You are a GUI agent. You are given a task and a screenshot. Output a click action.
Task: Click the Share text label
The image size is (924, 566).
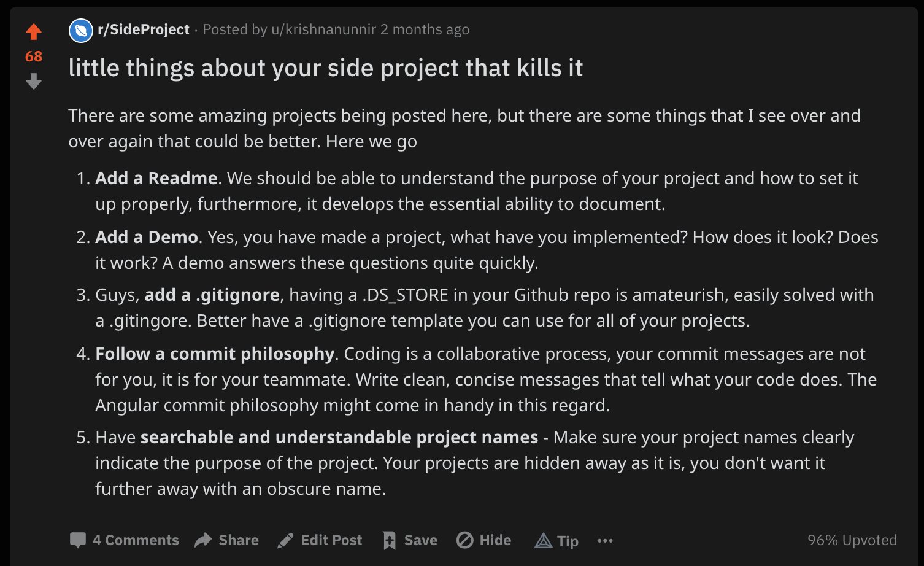(239, 540)
